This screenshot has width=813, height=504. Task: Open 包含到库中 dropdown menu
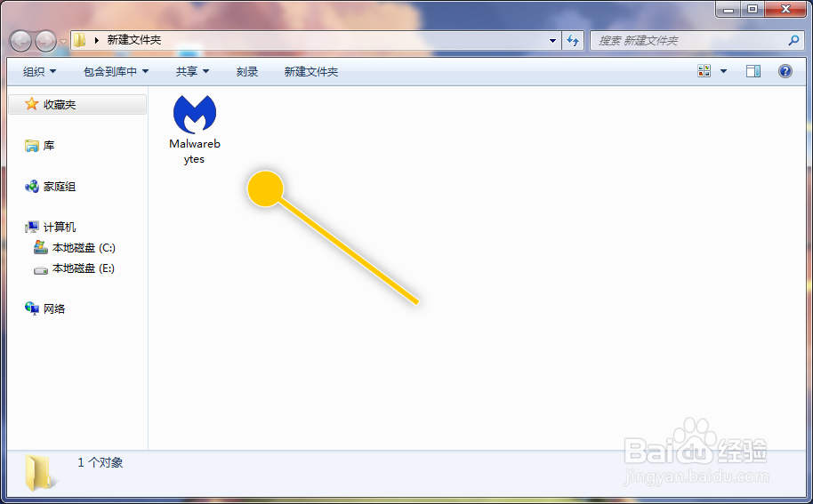(x=117, y=71)
